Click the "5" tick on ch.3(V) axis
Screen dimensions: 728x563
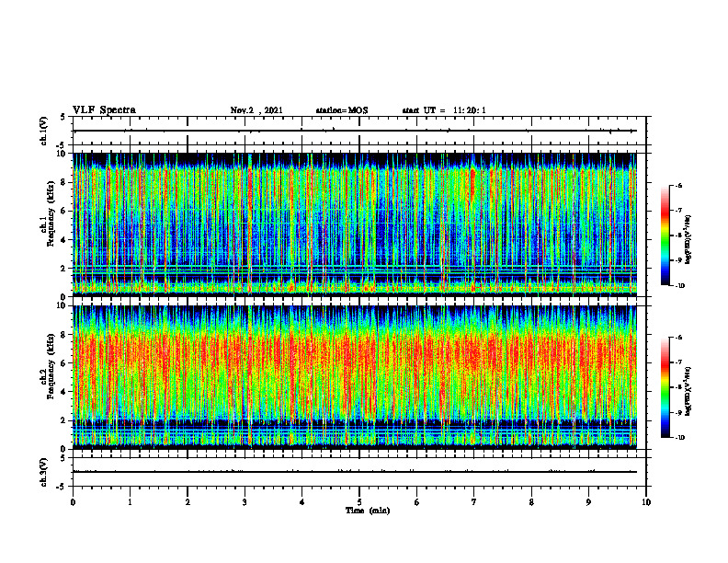tap(63, 458)
